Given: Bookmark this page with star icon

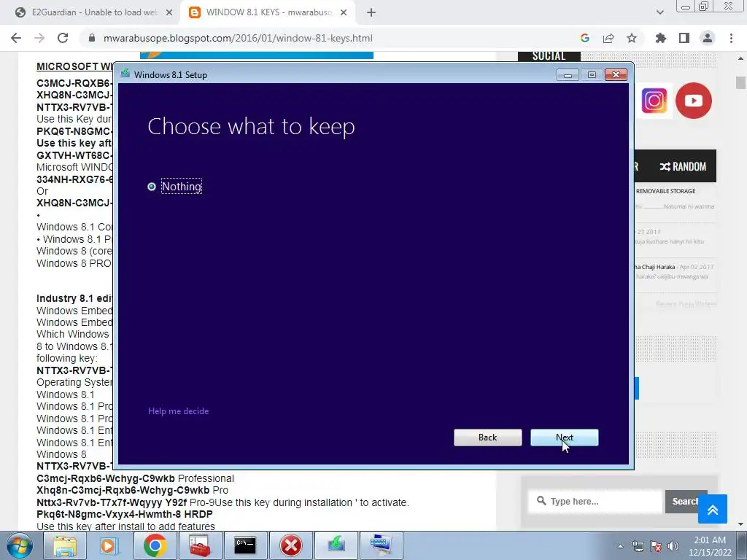Looking at the screenshot, I should coord(632,38).
